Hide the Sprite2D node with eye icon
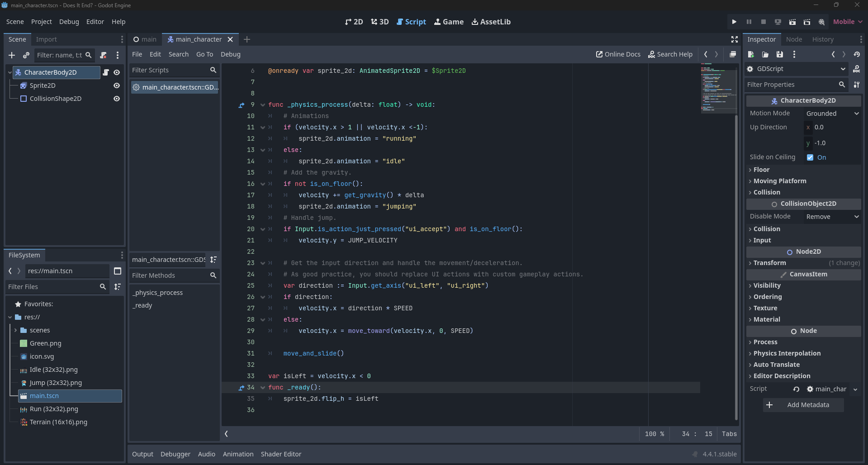Screen dimensions: 868x465 117,85
